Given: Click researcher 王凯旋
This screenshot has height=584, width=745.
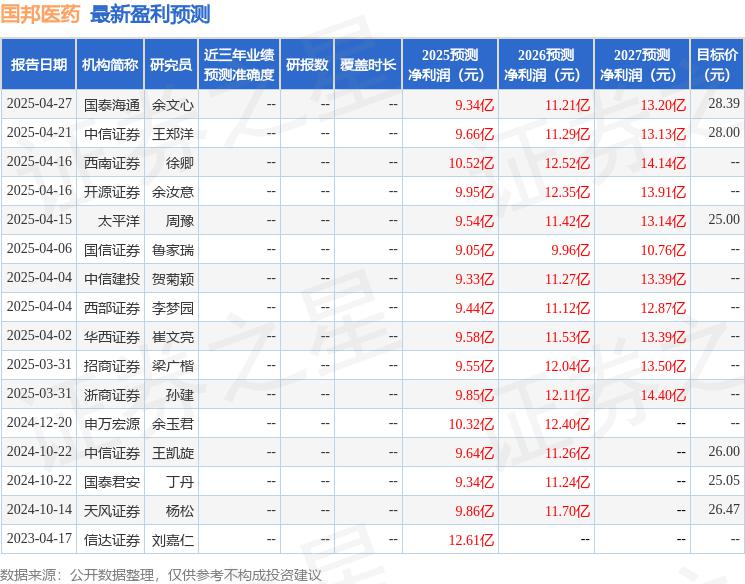Looking at the screenshot, I should pos(172,452).
